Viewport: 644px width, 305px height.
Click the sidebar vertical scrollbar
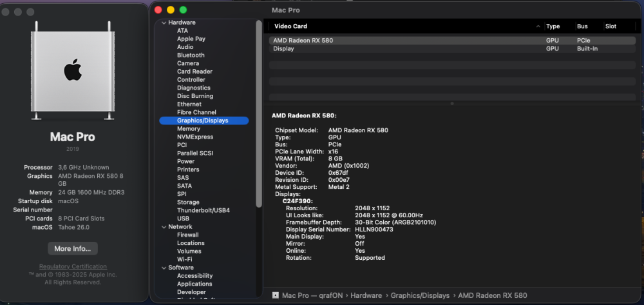point(259,114)
